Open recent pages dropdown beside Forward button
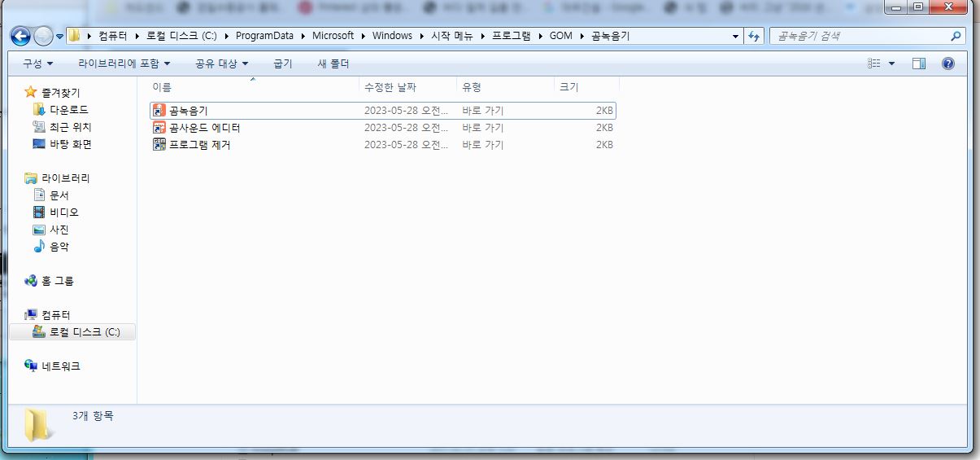 pyautogui.click(x=60, y=37)
